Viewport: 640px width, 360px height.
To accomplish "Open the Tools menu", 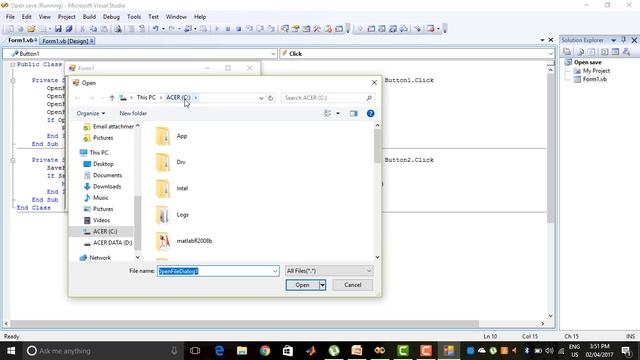I will tap(134, 17).
